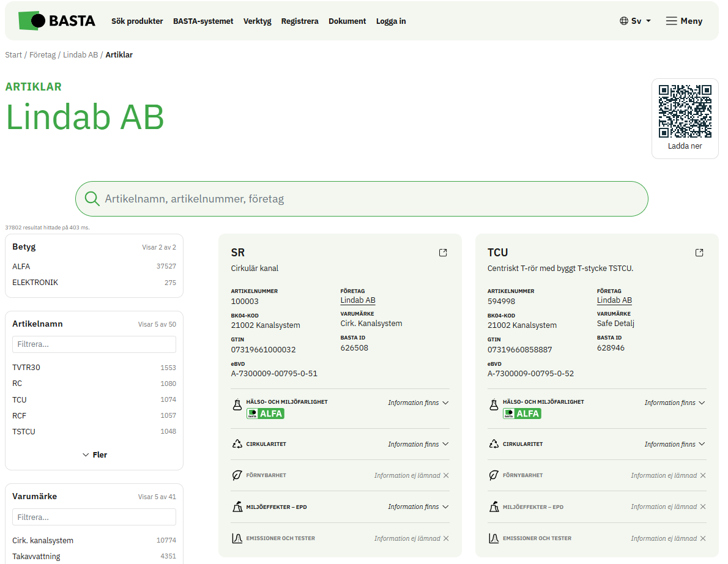
Task: Show more article names with Fler
Action: [94, 455]
